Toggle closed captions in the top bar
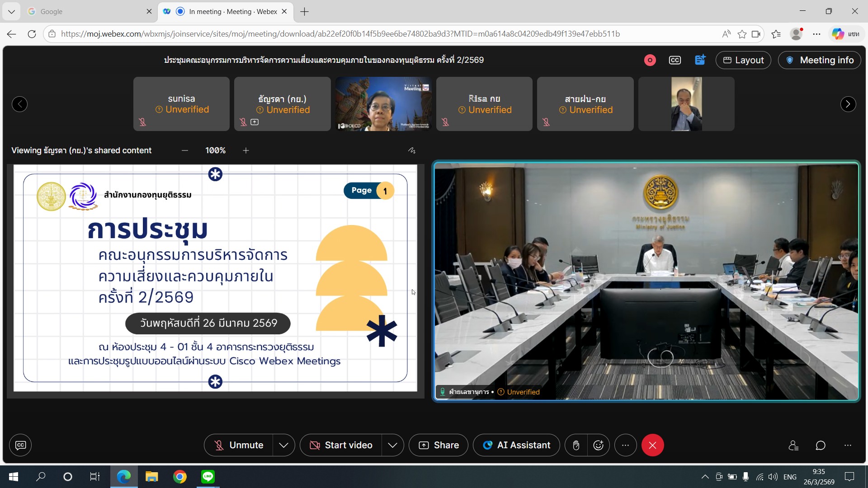Viewport: 868px width, 488px height. pos(675,60)
